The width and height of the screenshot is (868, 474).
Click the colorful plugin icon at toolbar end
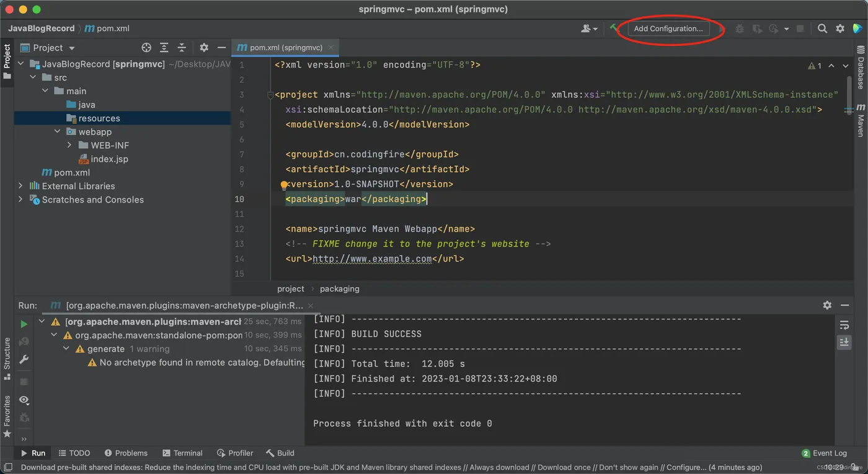[x=857, y=29]
